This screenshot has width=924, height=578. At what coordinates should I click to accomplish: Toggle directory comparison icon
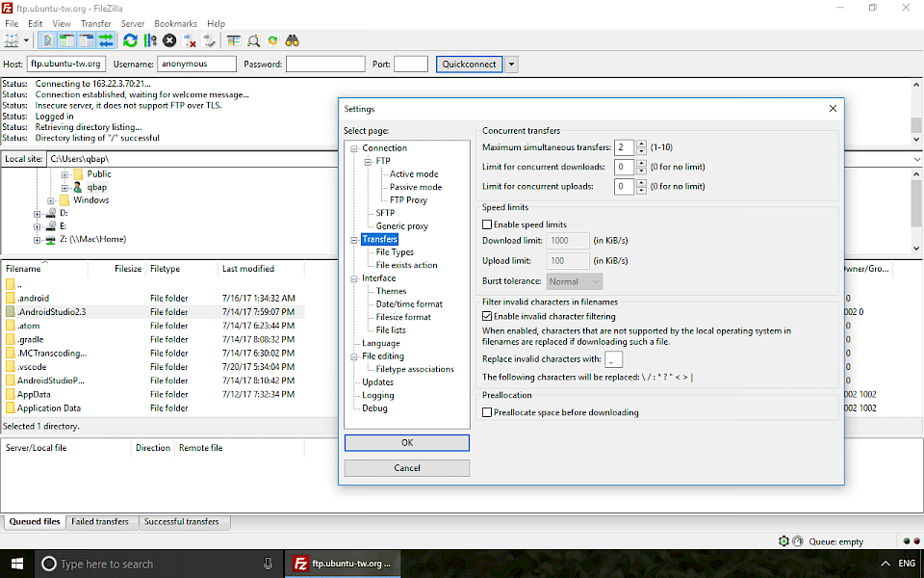pyautogui.click(x=253, y=40)
